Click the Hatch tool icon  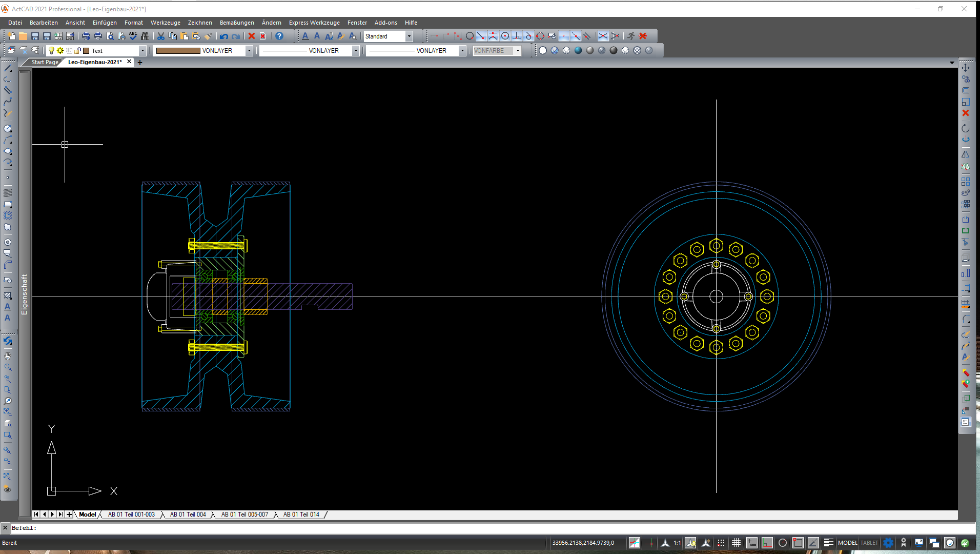8,295
